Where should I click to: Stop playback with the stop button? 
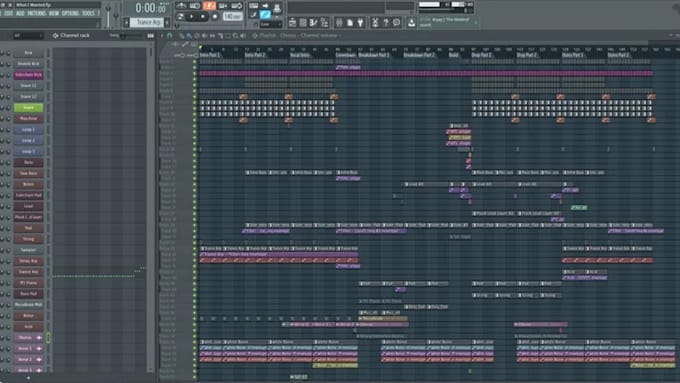(x=203, y=16)
